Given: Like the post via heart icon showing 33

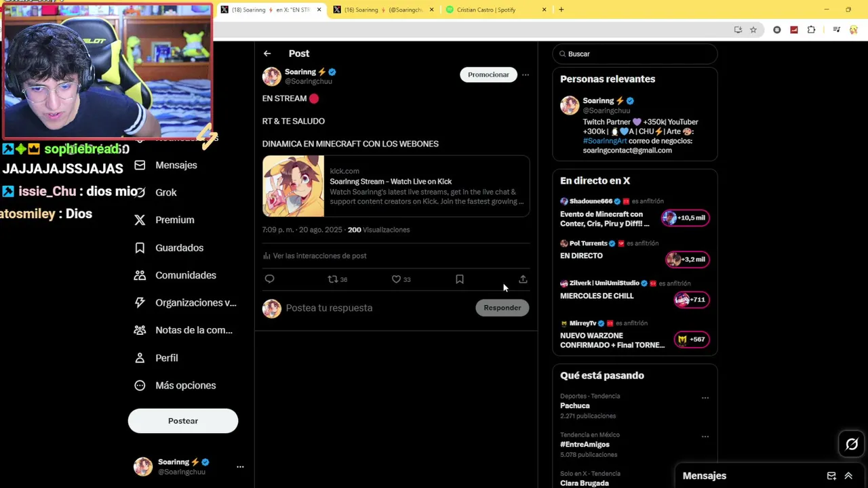Looking at the screenshot, I should (x=396, y=279).
